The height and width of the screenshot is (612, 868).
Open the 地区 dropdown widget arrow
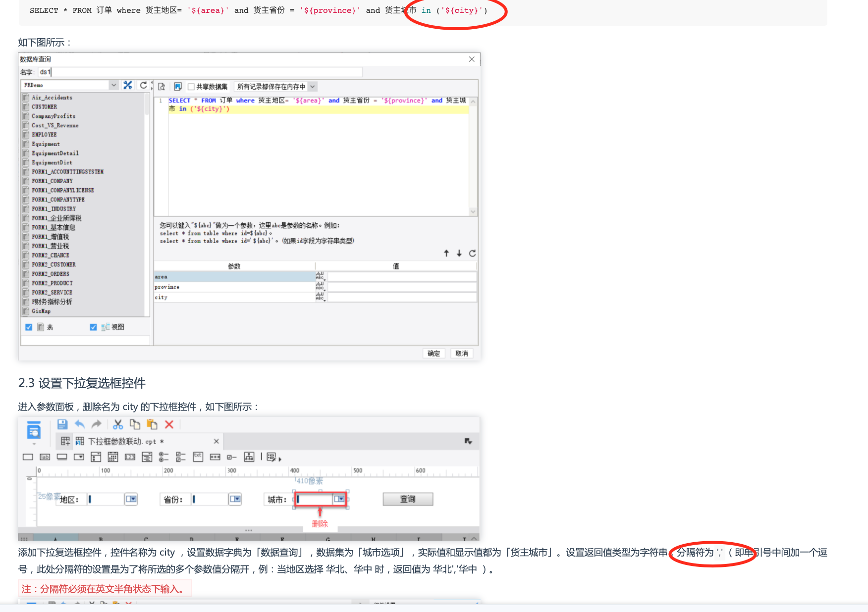click(x=131, y=499)
